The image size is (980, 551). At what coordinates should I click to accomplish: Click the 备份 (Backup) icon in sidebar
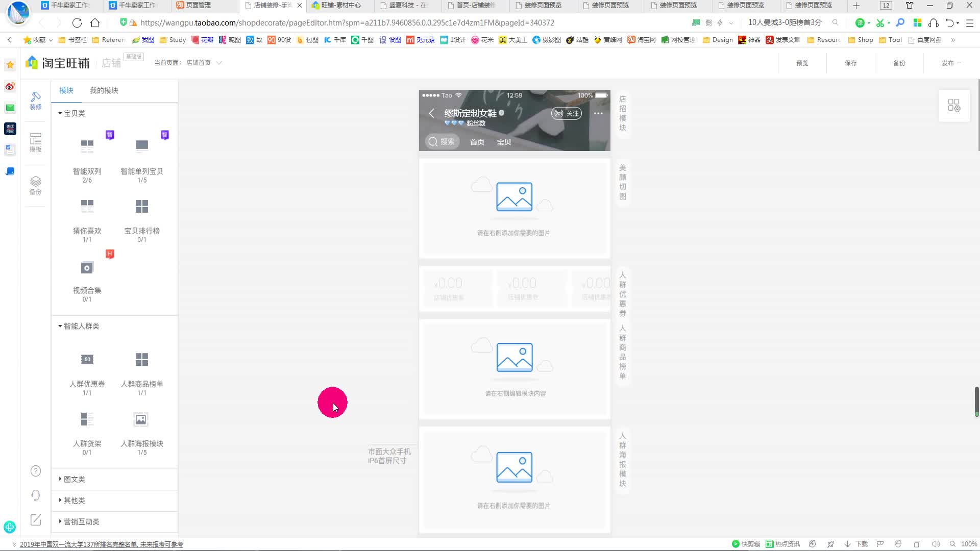[x=35, y=184]
